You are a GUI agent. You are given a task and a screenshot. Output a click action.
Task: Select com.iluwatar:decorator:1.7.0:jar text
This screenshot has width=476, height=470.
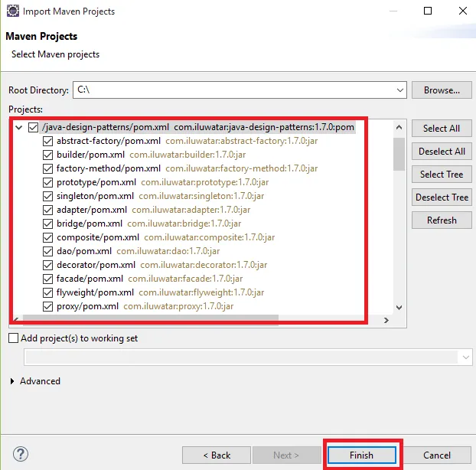(x=204, y=265)
